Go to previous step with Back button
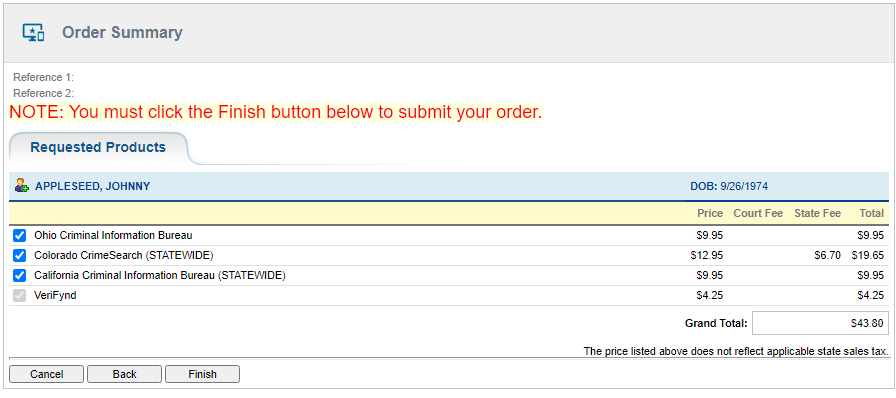 point(124,374)
